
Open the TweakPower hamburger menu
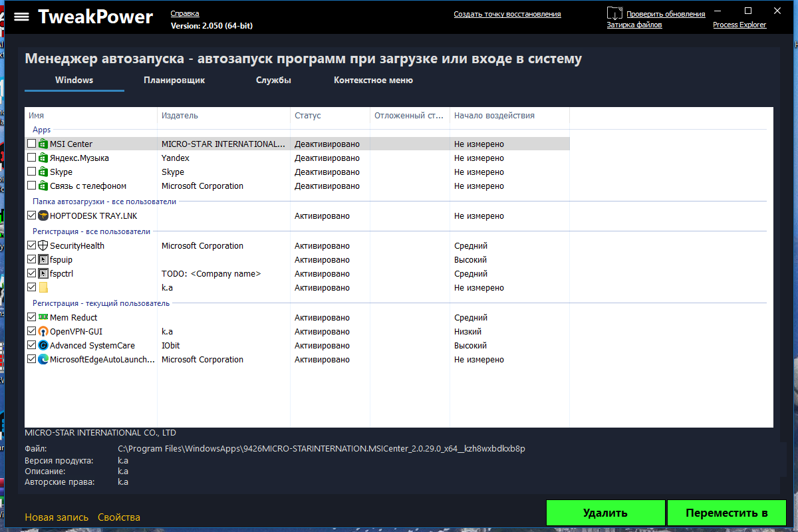click(22, 17)
